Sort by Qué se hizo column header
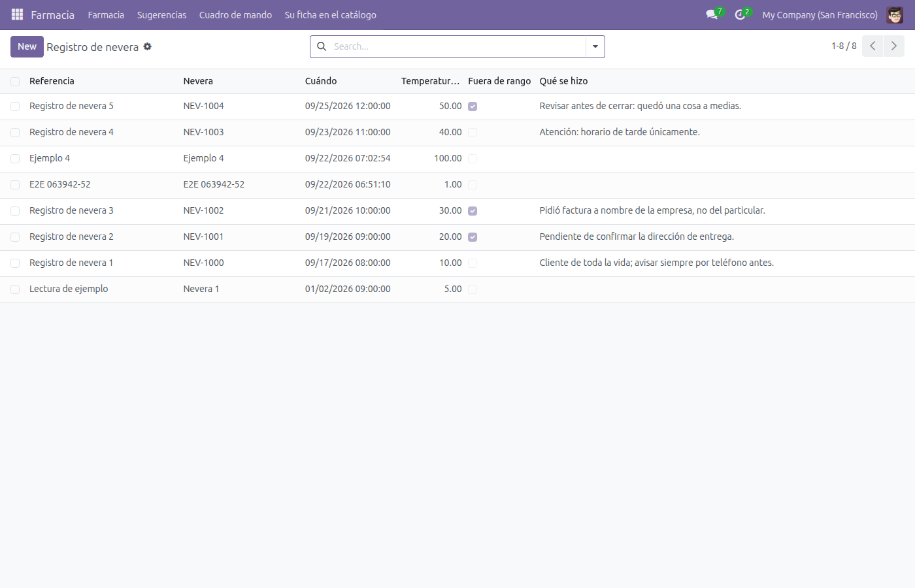 (563, 81)
